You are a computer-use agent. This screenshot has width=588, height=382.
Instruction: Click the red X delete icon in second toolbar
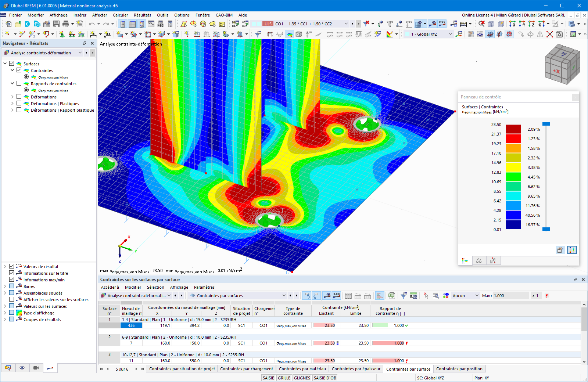point(550,34)
